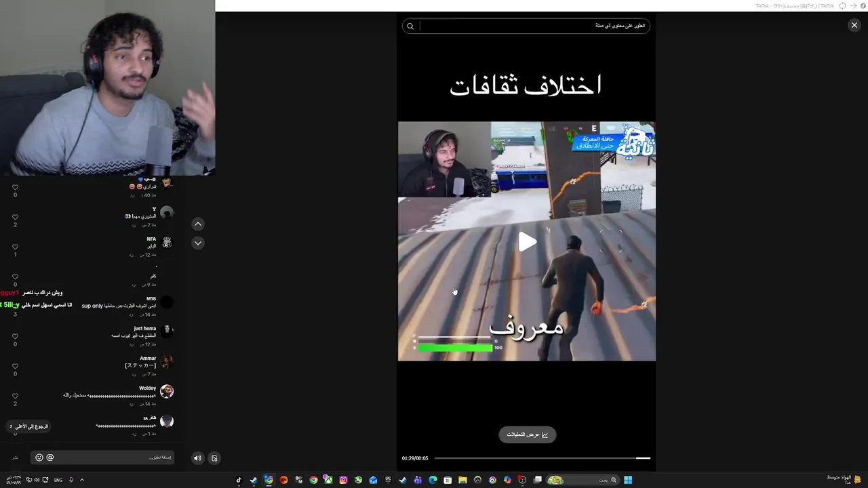
Task: Reply to Ammar's comment
Action: click(134, 374)
